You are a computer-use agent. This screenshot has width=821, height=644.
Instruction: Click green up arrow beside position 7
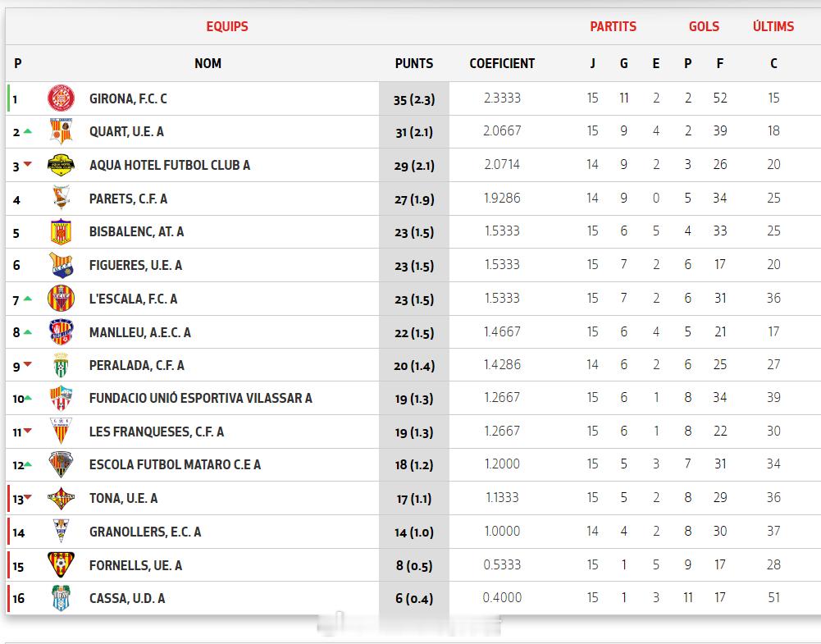pos(28,299)
